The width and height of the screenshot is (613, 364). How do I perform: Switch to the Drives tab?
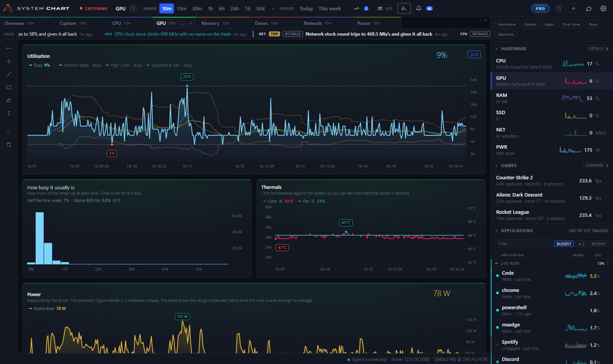click(275, 23)
